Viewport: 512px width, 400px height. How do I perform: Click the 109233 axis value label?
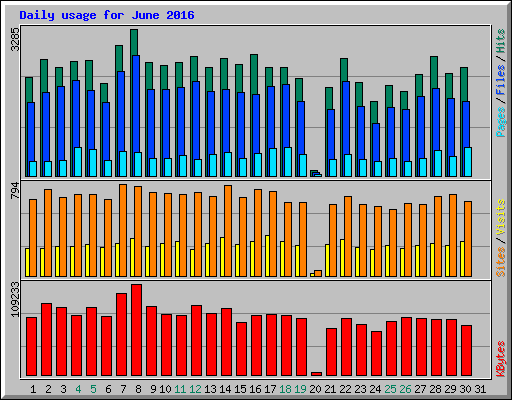point(15,299)
